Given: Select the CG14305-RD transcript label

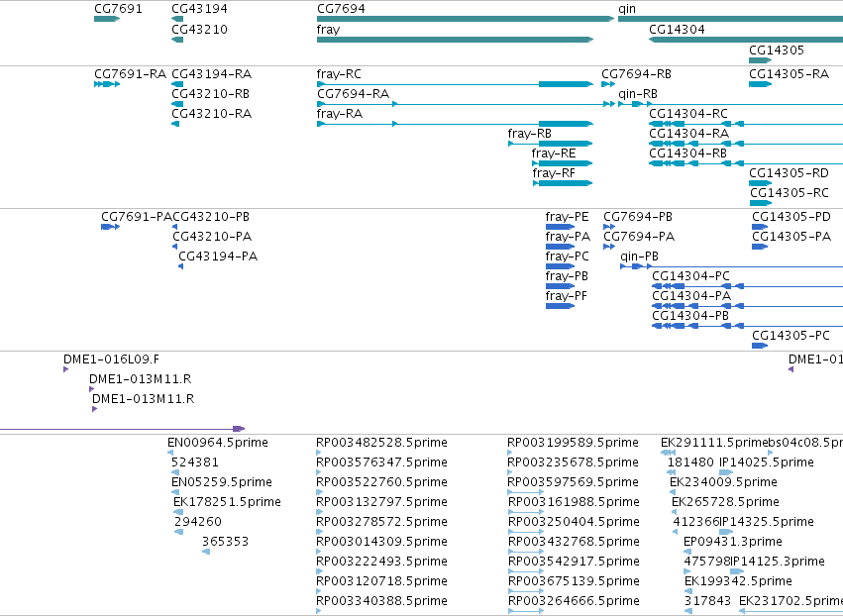Looking at the screenshot, I should coord(790,173).
